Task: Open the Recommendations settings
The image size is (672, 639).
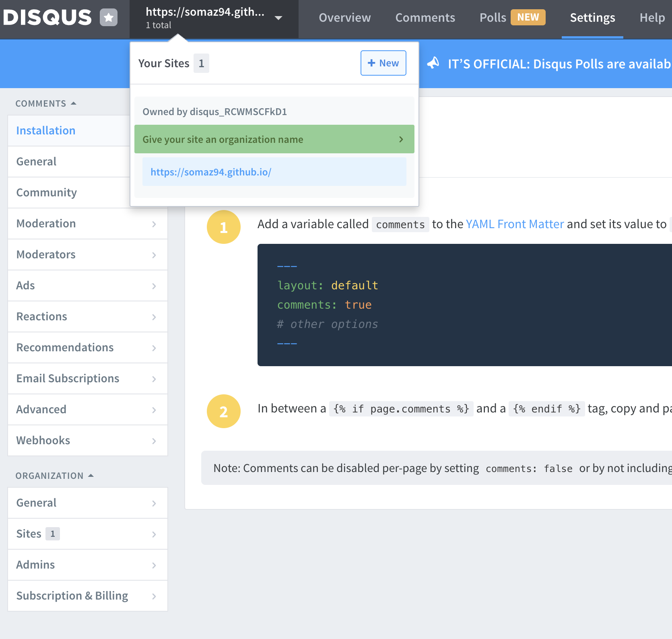Action: (88, 348)
